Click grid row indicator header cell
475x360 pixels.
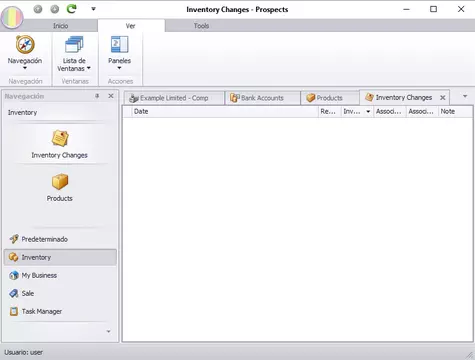click(x=127, y=112)
